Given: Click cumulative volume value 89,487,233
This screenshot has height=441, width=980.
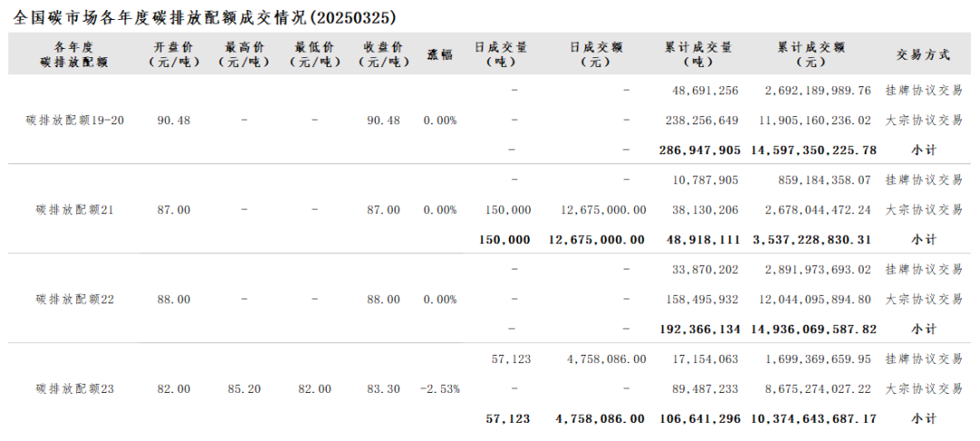Looking at the screenshot, I should coord(705,389).
